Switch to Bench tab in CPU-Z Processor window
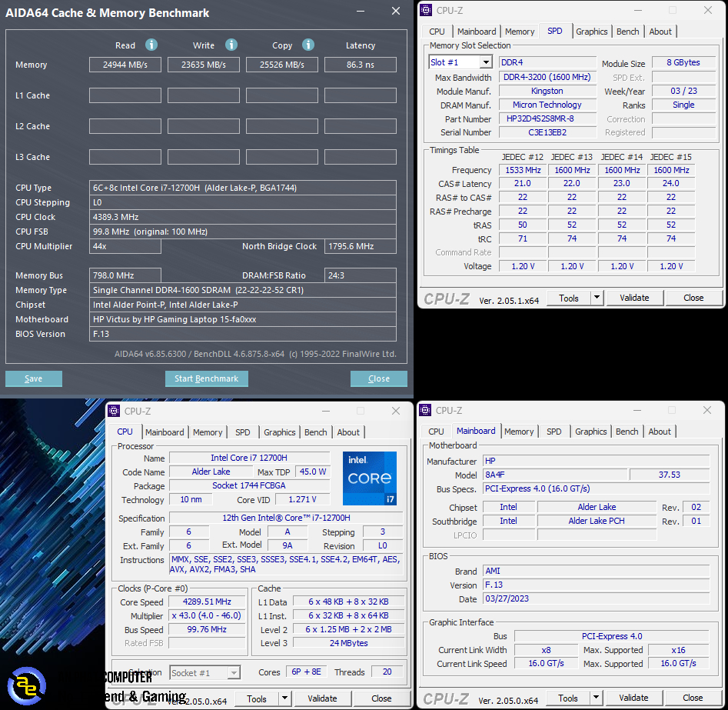Image resolution: width=728 pixels, height=710 pixels. pyautogui.click(x=316, y=432)
